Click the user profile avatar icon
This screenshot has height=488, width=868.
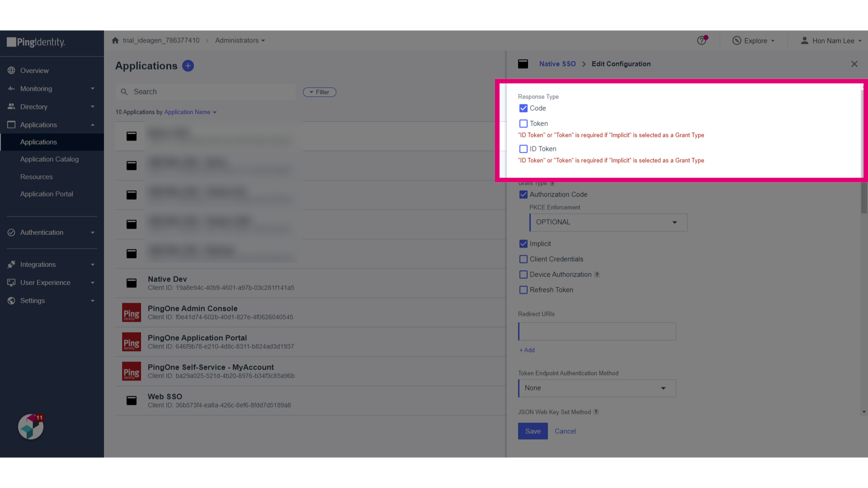click(x=805, y=41)
